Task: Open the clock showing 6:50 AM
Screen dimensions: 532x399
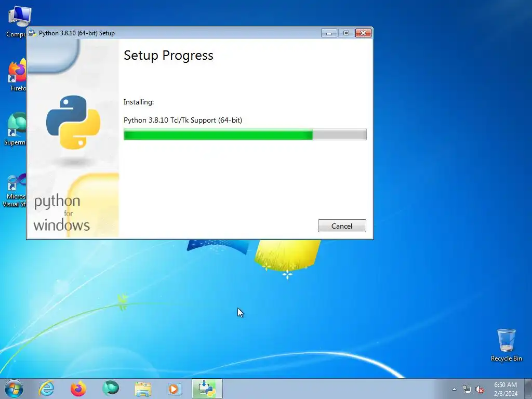Action: (506, 389)
